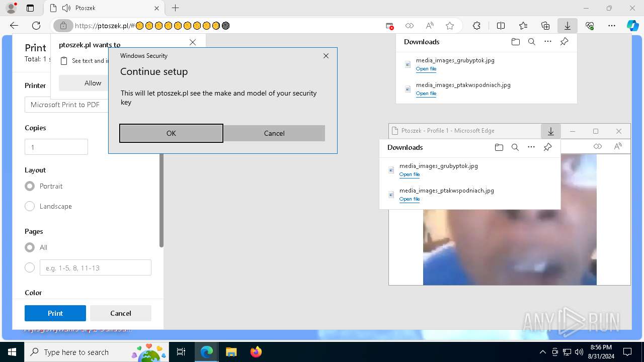Image resolution: width=644 pixels, height=362 pixels.
Task: Dismiss the ptoszek.pl permission popup
Action: (x=193, y=42)
